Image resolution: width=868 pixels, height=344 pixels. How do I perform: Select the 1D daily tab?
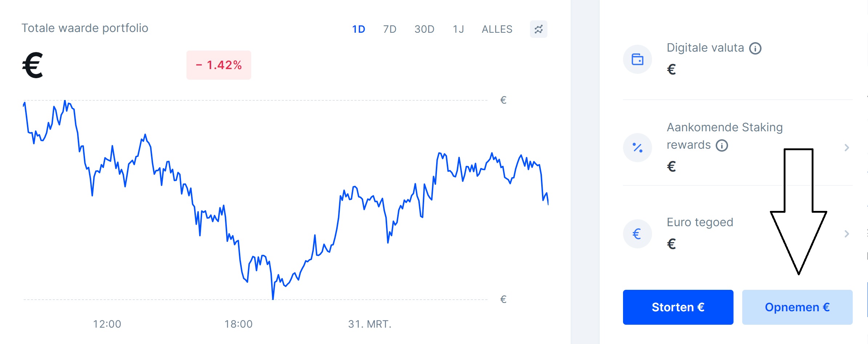click(x=358, y=29)
